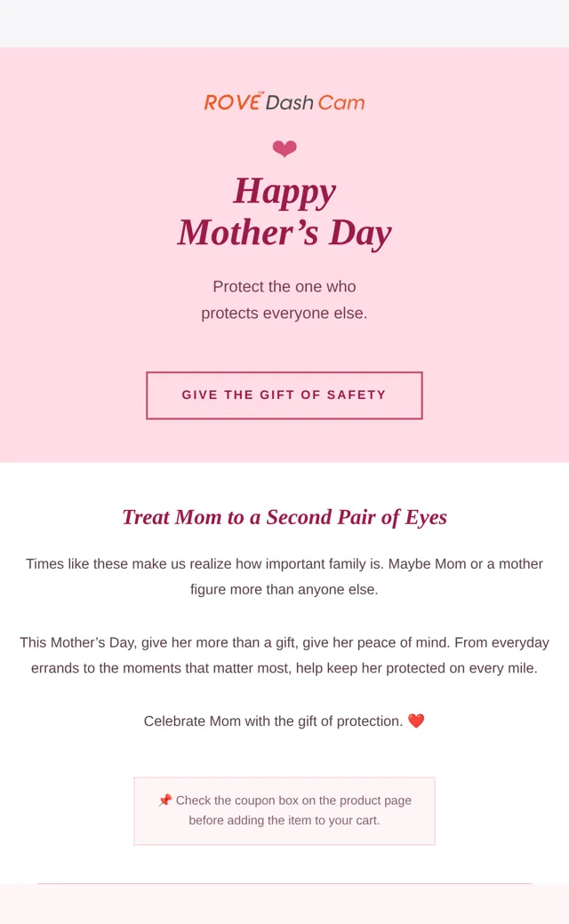Viewport: 569px width, 924px height.
Task: Click the Mother's Day heading line
Action: 284,233
